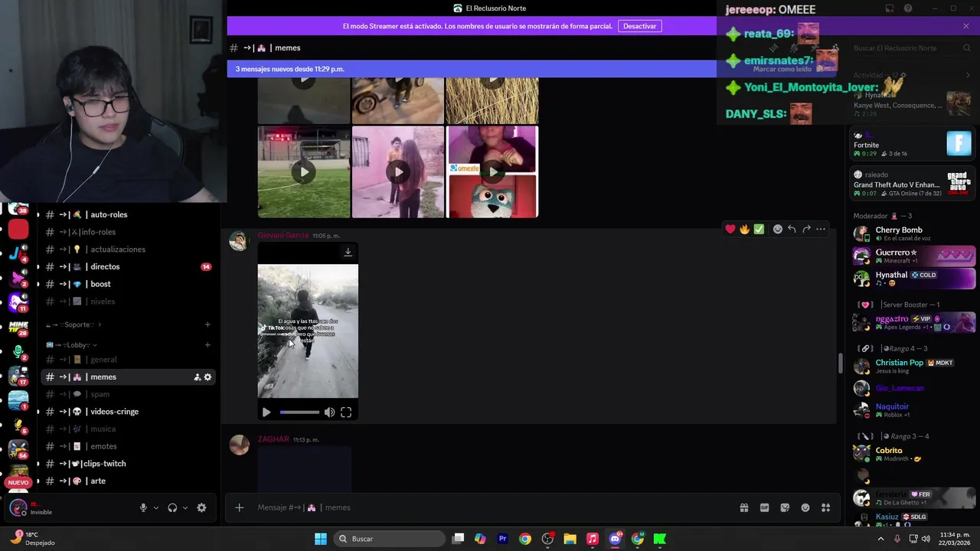
Task: Open Hynathal member profile
Action: click(915, 278)
